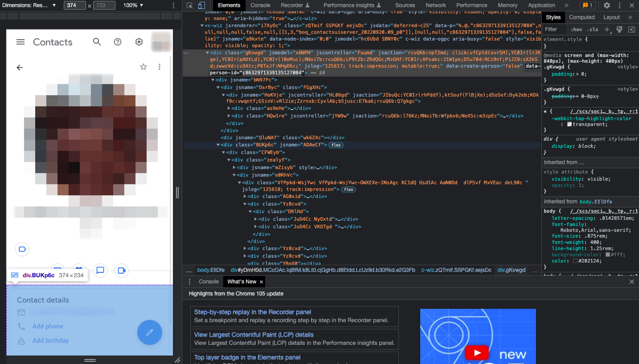
Task: Start a chat with the contact
Action: click(x=100, y=270)
